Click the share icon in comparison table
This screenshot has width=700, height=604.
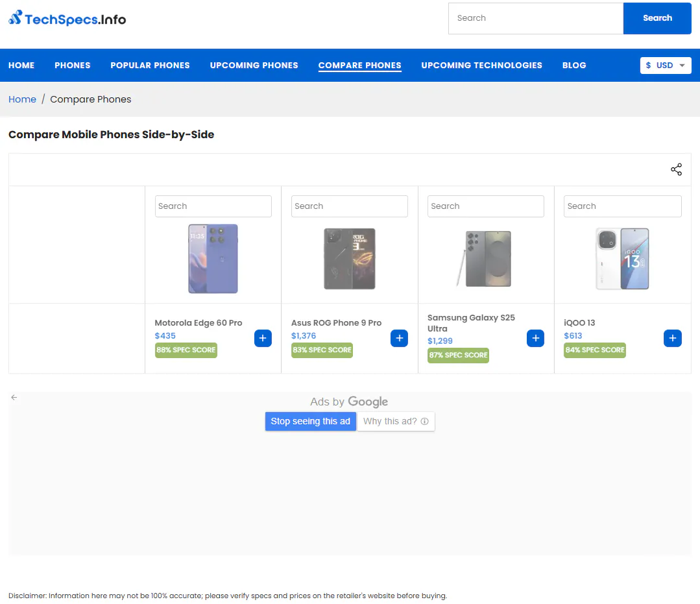pos(676,169)
